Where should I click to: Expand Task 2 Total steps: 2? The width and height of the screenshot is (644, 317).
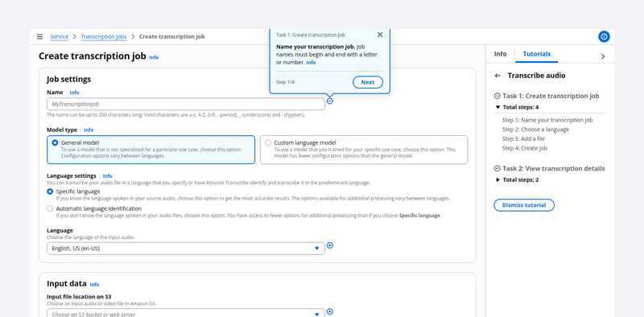[517, 180]
